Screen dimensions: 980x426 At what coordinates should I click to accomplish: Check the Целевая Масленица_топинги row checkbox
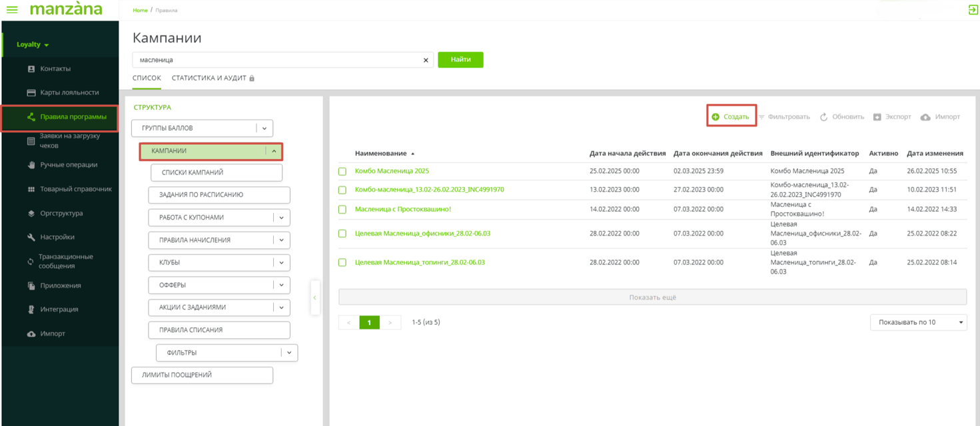[342, 263]
